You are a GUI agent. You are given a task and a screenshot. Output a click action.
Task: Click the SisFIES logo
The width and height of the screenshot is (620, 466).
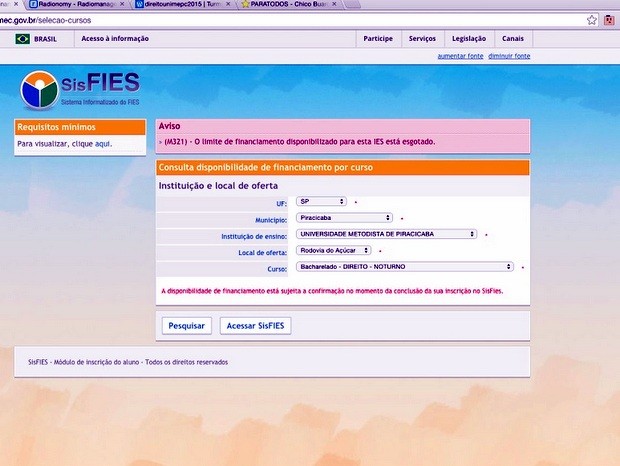[80, 89]
